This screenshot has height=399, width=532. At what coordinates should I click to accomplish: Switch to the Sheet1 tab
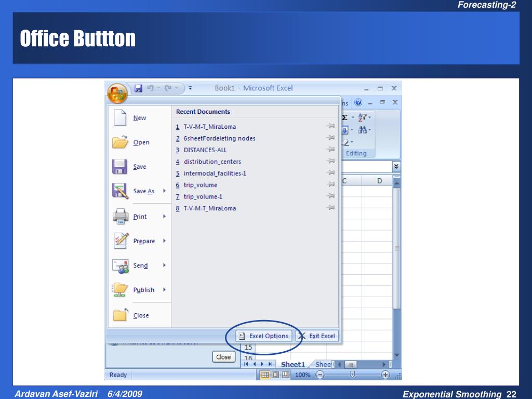coord(293,364)
